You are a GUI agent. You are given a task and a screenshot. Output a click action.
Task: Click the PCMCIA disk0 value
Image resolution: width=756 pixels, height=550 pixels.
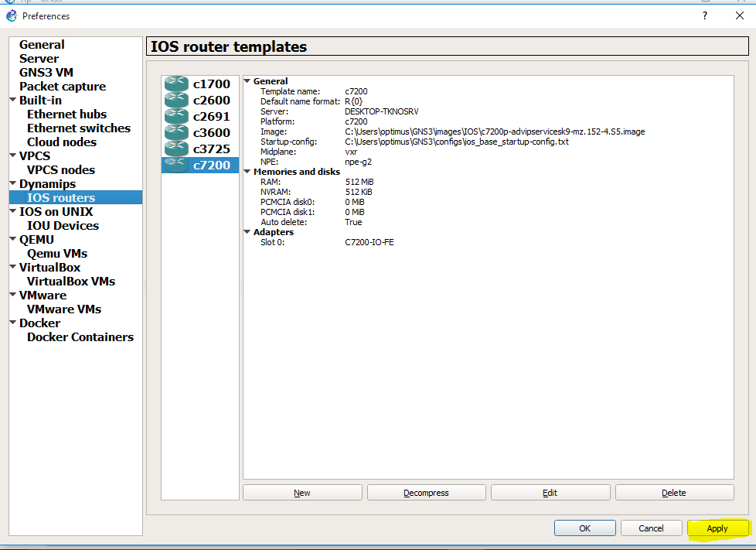coord(355,202)
